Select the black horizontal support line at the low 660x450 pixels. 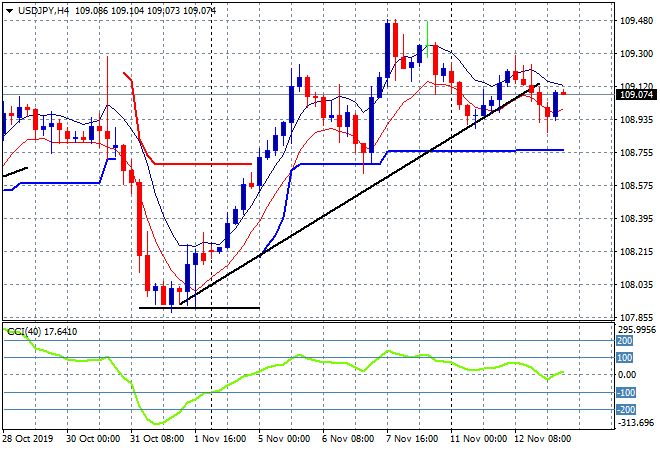199,308
